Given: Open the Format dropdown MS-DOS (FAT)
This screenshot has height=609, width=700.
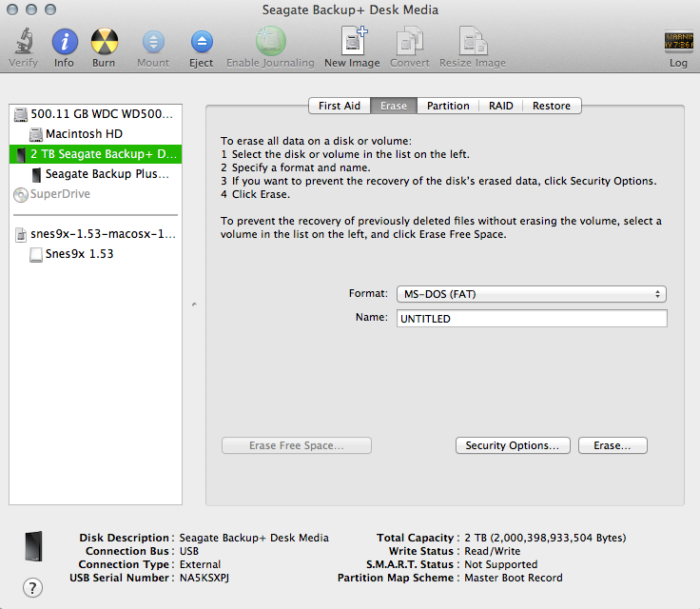Looking at the screenshot, I should (532, 294).
